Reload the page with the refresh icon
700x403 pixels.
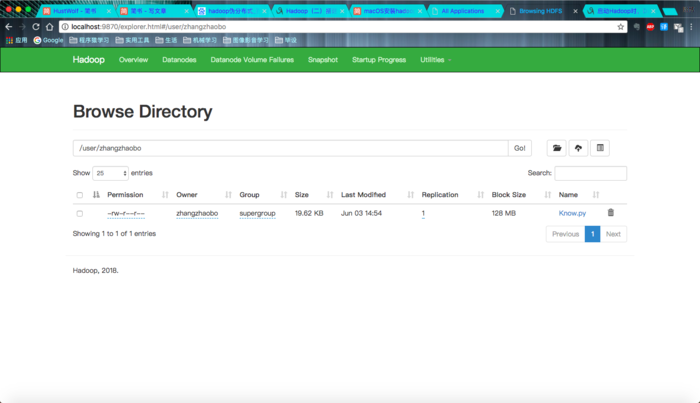[x=36, y=27]
